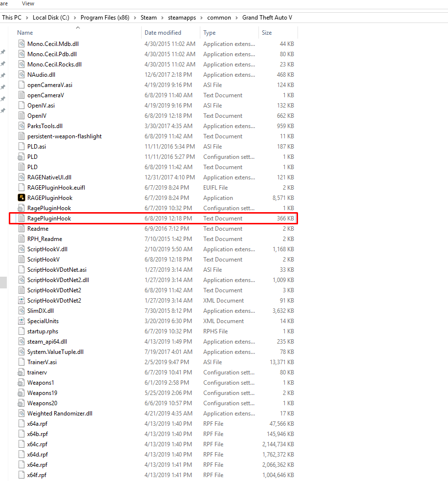Open the View ribbon tab
The image size is (448, 481).
(28, 3)
